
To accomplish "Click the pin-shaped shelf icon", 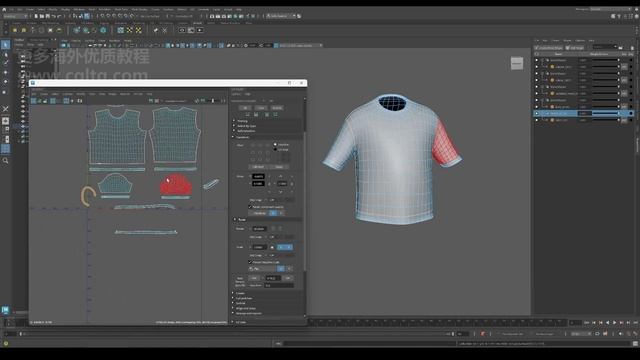I will [x=156, y=30].
